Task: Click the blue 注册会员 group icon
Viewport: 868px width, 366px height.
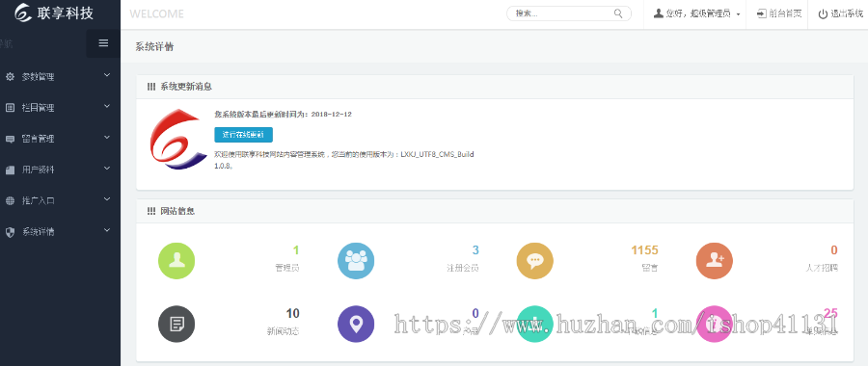Action: pyautogui.click(x=356, y=261)
